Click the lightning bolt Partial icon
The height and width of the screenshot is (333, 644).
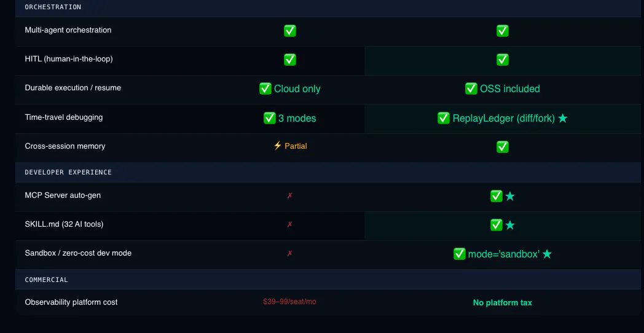[278, 146]
